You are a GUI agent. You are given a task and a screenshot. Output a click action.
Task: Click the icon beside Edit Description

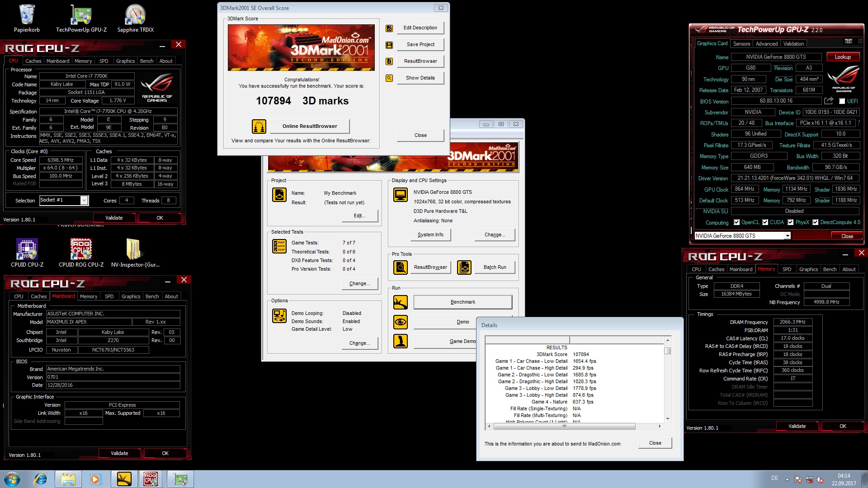[389, 28]
